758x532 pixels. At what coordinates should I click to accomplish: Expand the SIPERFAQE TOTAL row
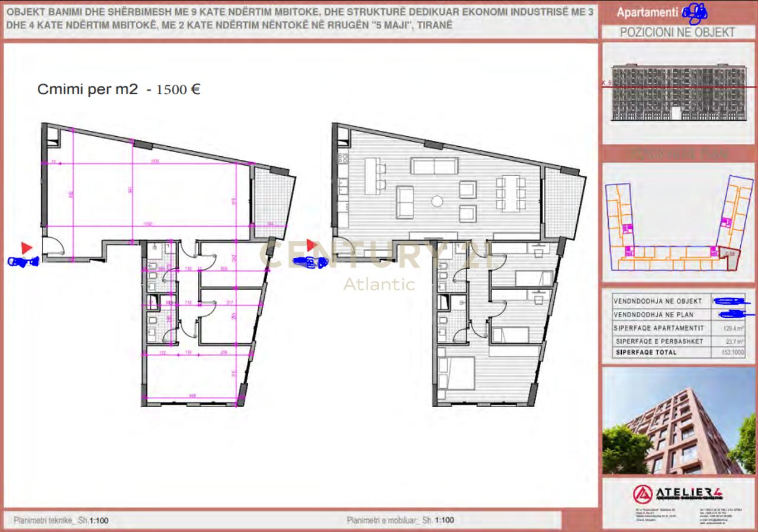click(679, 352)
